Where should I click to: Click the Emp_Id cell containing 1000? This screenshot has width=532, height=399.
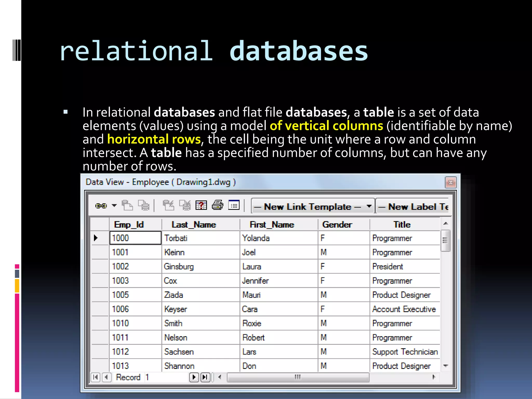(x=135, y=238)
